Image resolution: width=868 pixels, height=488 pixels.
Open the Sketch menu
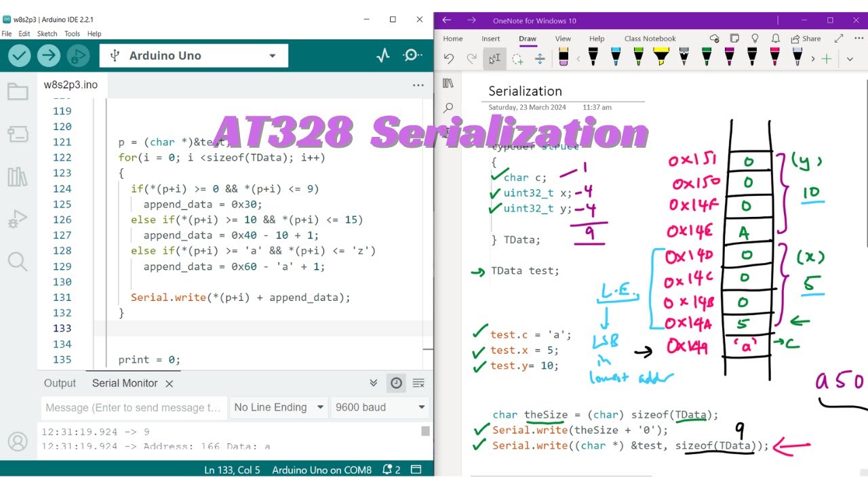(47, 33)
